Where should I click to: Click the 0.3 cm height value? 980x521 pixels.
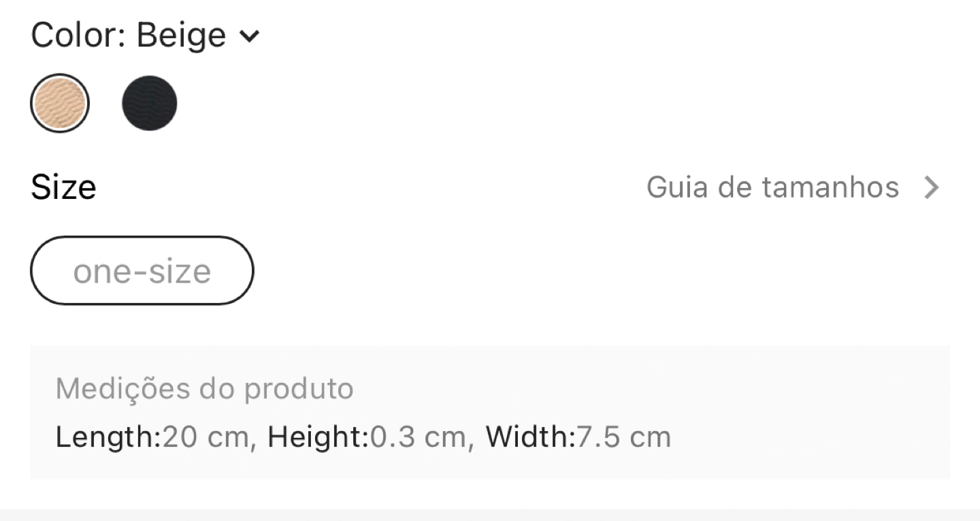(416, 437)
